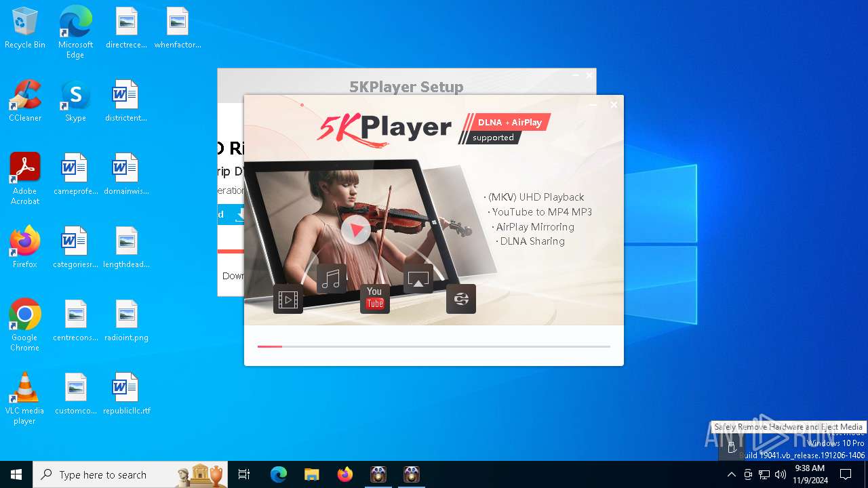Screen dimensions: 868x488
Task: Select the whenfactor... image file on desktop
Action: tap(178, 28)
